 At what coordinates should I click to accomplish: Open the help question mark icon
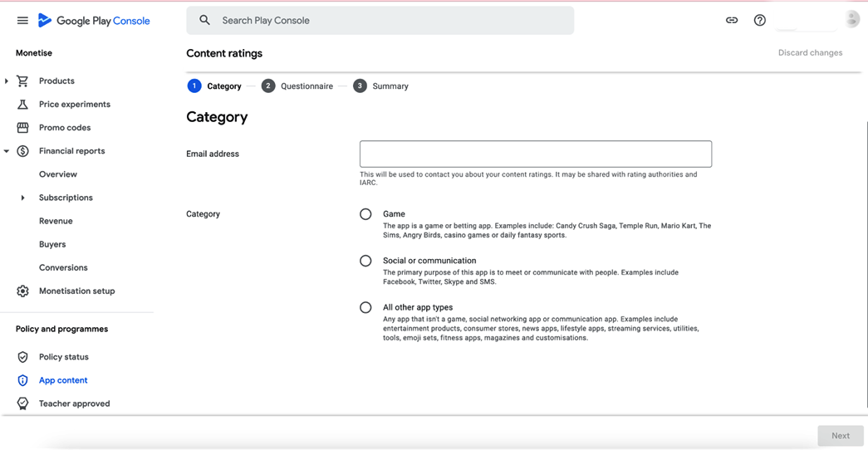pyautogui.click(x=759, y=21)
